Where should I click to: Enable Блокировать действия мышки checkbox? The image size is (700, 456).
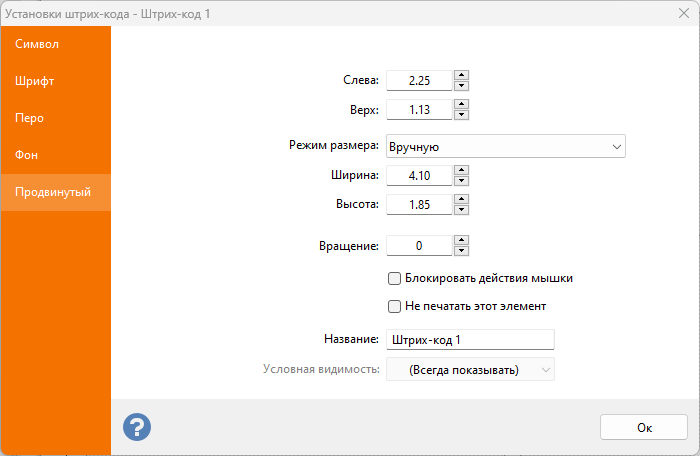394,279
